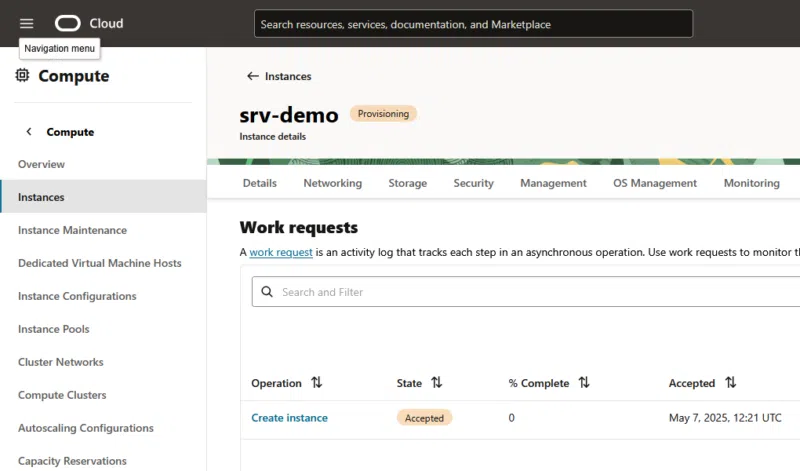Click the Accepted state badge
Image resolution: width=800 pixels, height=471 pixels.
(x=424, y=418)
